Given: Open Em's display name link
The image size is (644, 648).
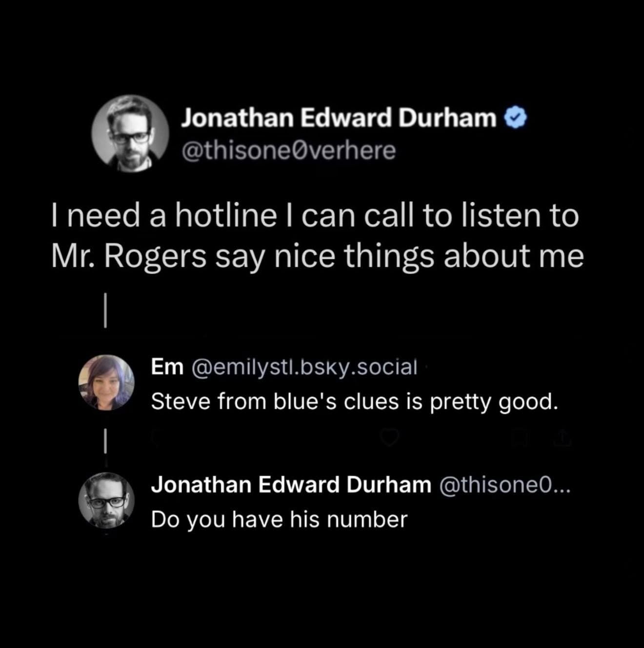Looking at the screenshot, I should pyautogui.click(x=167, y=367).
